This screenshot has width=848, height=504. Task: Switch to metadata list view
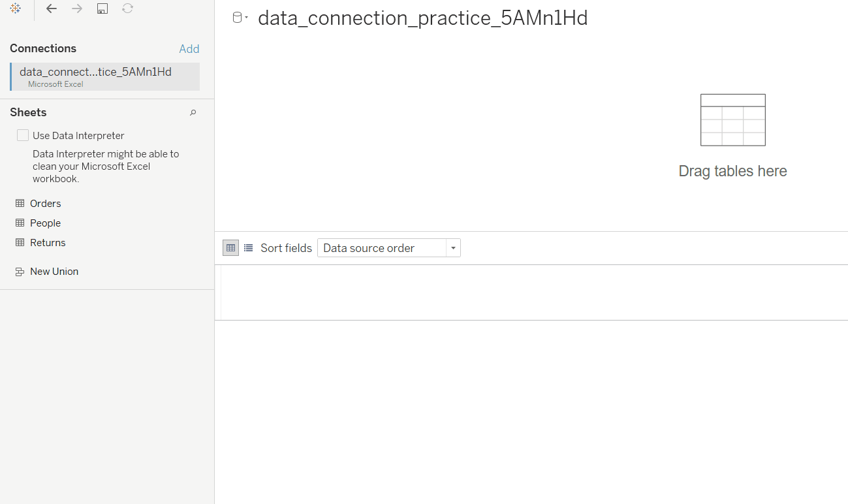click(249, 247)
